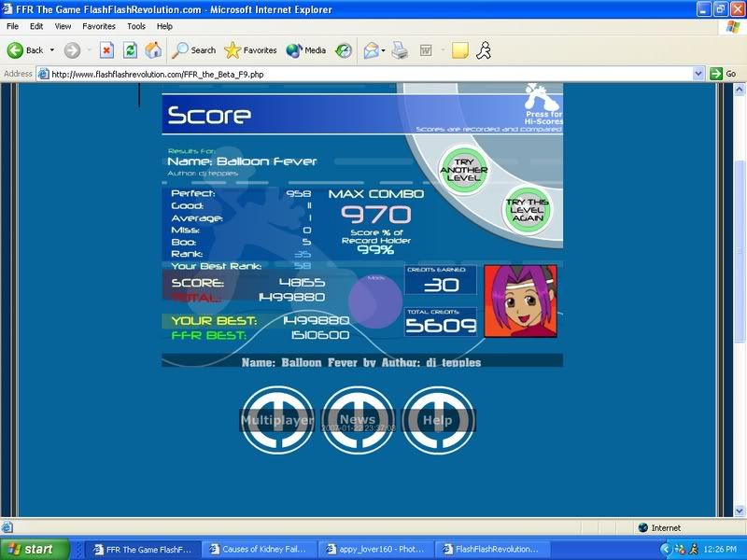Viewport: 747px width, 560px height.
Task: Expand hidden system tray icons arrow
Action: [x=666, y=550]
